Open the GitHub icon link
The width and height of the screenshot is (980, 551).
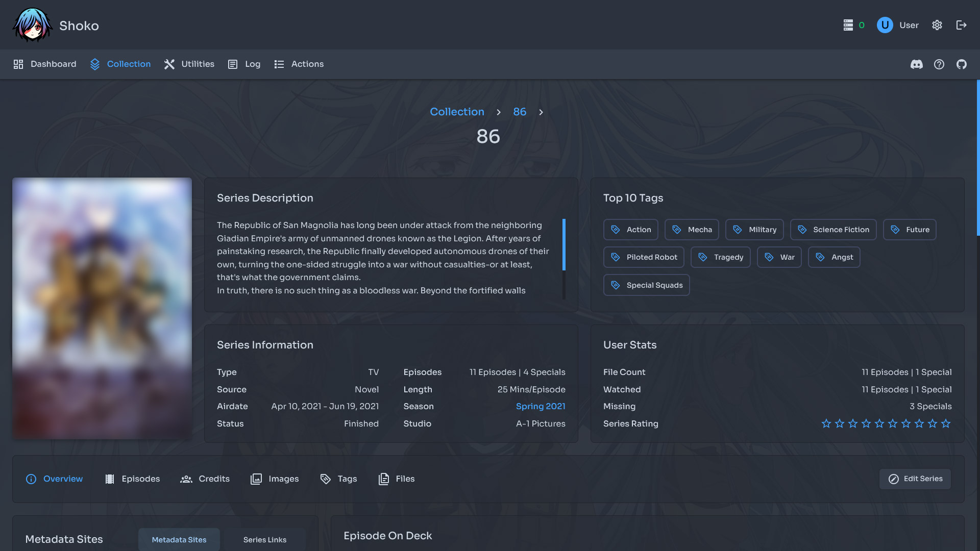(x=961, y=64)
